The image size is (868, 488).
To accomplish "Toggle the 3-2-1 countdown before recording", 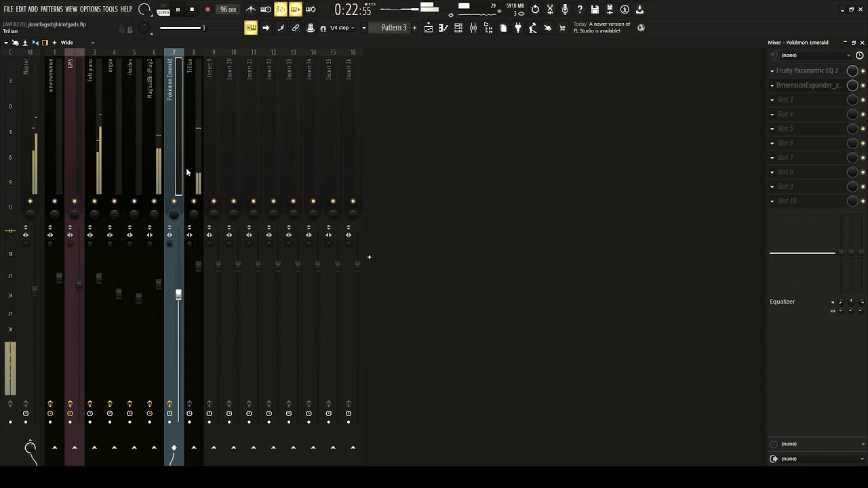I will pyautogui.click(x=281, y=9).
